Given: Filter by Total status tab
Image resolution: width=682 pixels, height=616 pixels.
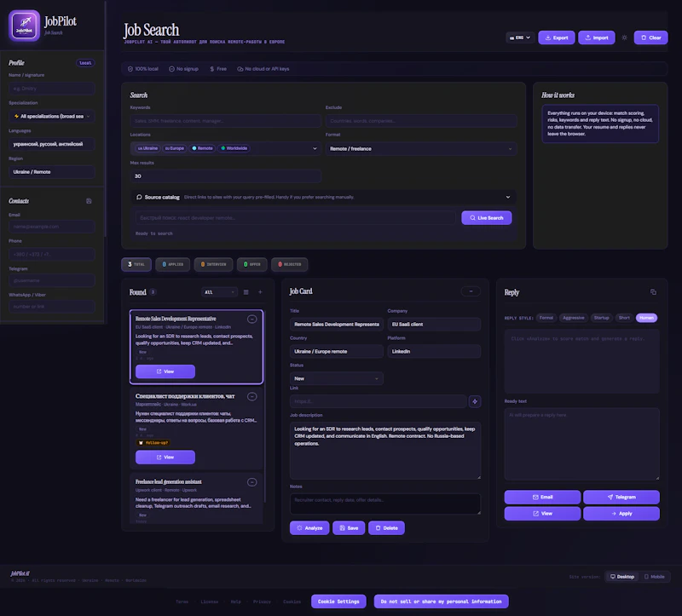Looking at the screenshot, I should [x=136, y=264].
